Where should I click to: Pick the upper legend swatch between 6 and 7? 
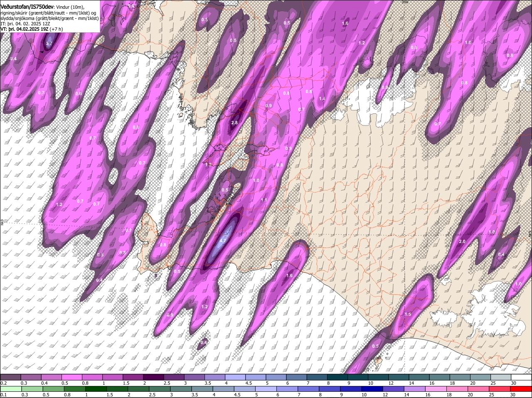pyautogui.click(x=296, y=377)
